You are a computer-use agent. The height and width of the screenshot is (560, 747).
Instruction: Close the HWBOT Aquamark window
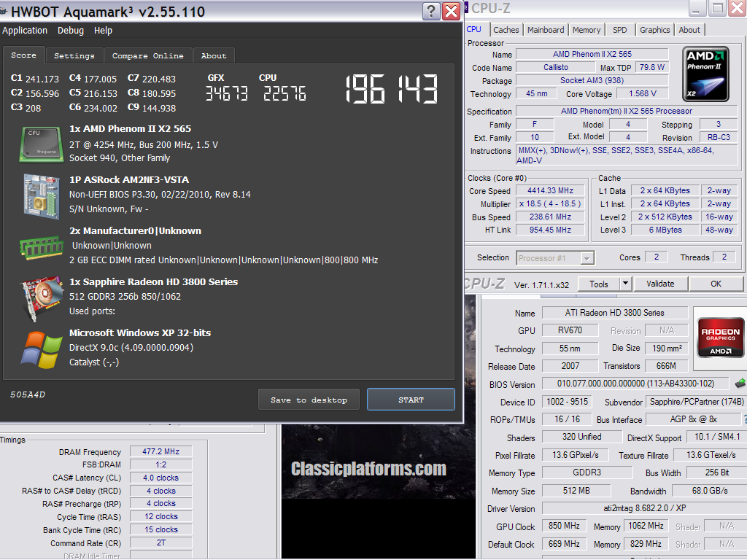[x=451, y=10]
